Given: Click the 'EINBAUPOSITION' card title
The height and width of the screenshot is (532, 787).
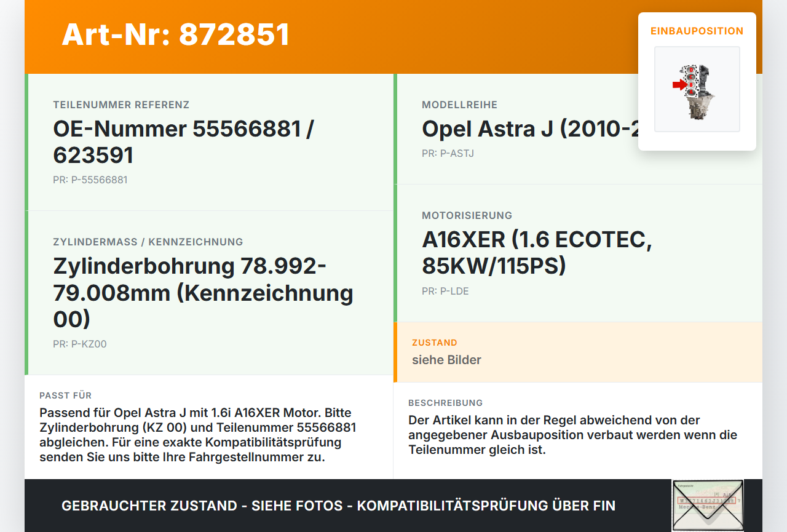Looking at the screenshot, I should tap(697, 31).
